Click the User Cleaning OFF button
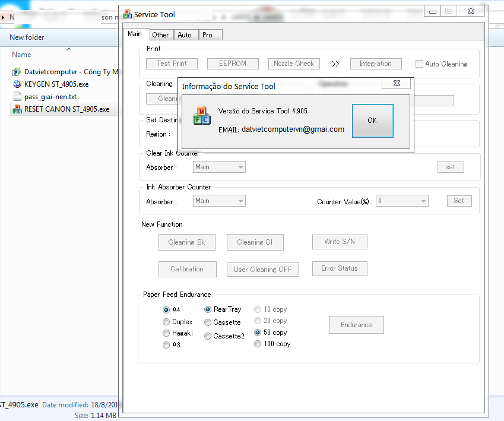The image size is (504, 421). click(x=263, y=270)
